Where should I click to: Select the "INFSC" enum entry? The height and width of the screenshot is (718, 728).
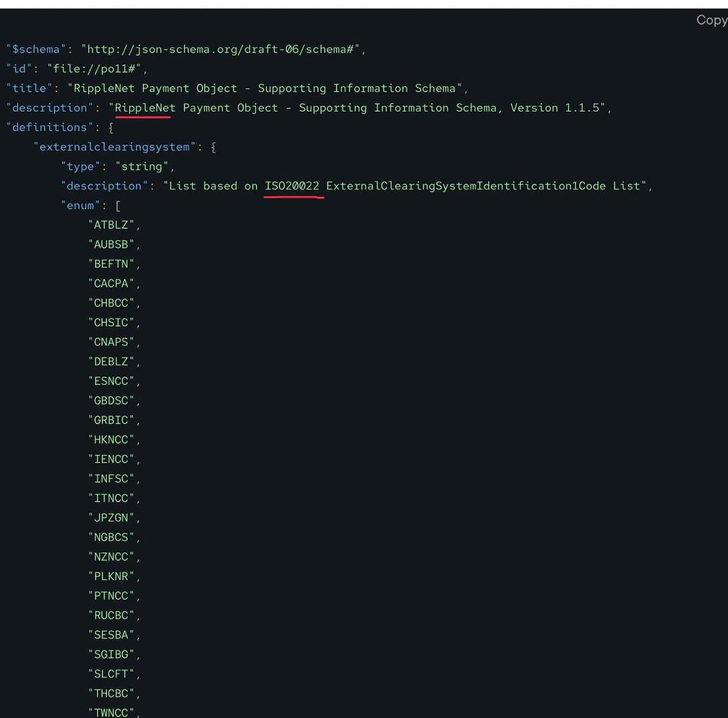[x=111, y=478]
